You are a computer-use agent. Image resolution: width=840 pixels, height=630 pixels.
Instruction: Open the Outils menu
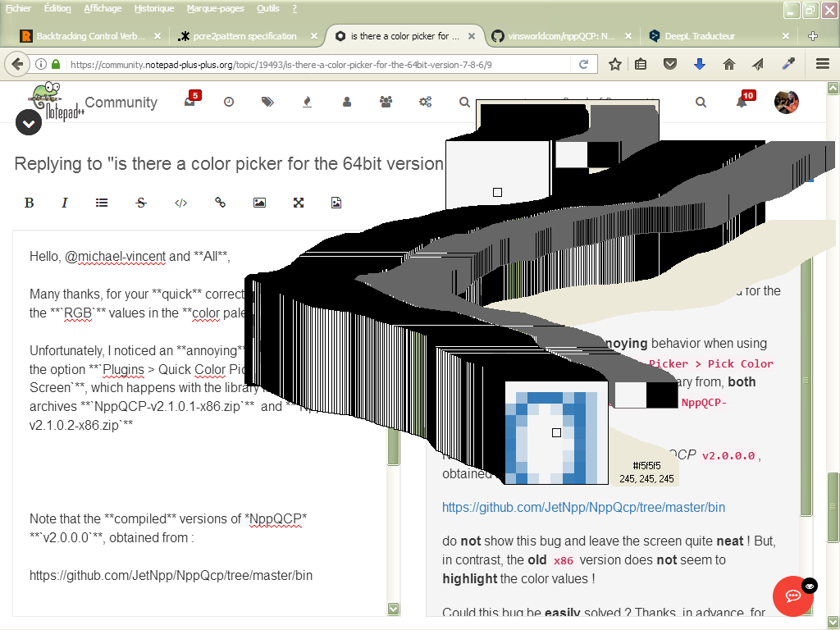coord(268,8)
